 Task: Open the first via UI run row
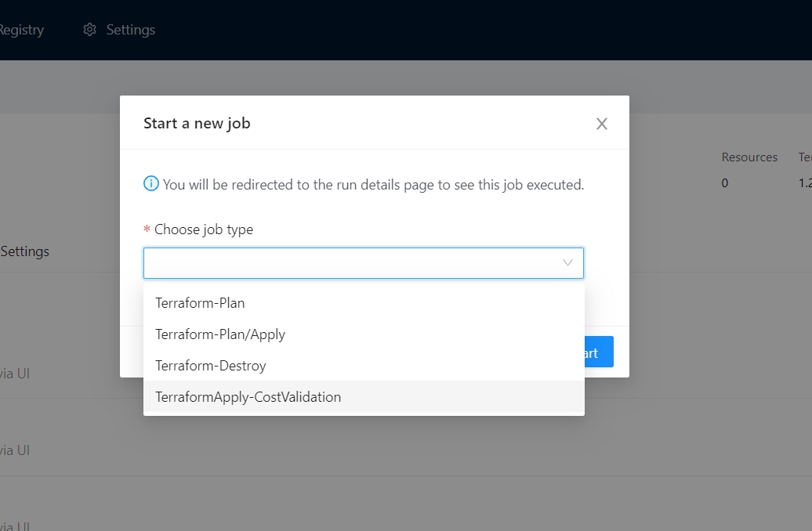coord(14,374)
